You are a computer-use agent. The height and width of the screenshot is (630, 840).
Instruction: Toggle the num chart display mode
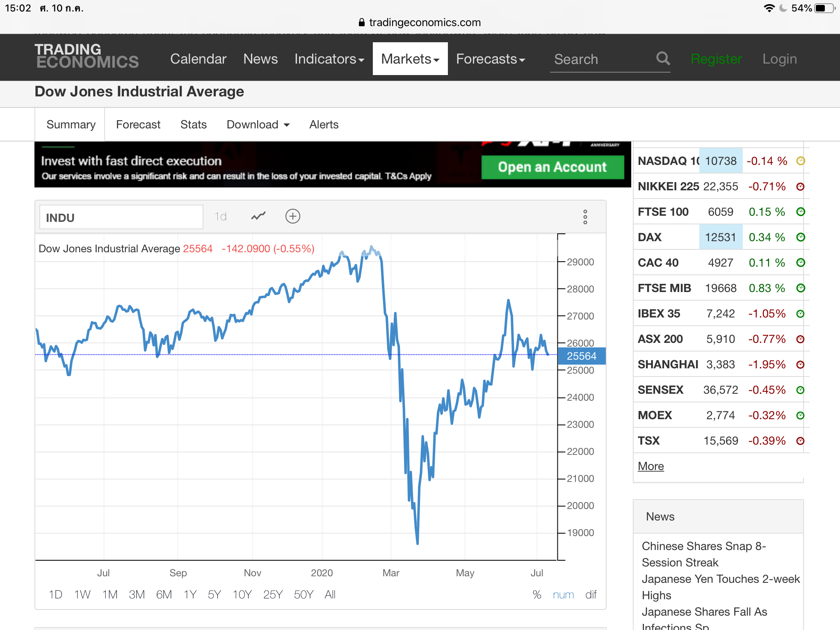click(563, 595)
